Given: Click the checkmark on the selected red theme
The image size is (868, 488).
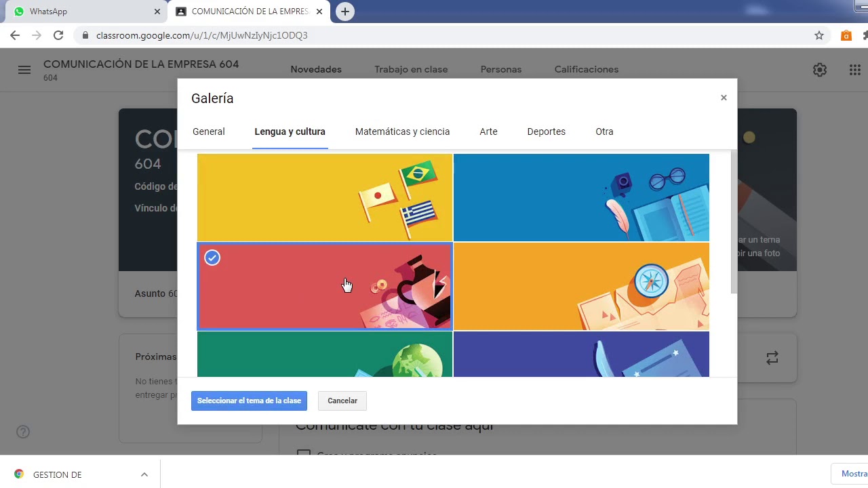Looking at the screenshot, I should coord(212,258).
